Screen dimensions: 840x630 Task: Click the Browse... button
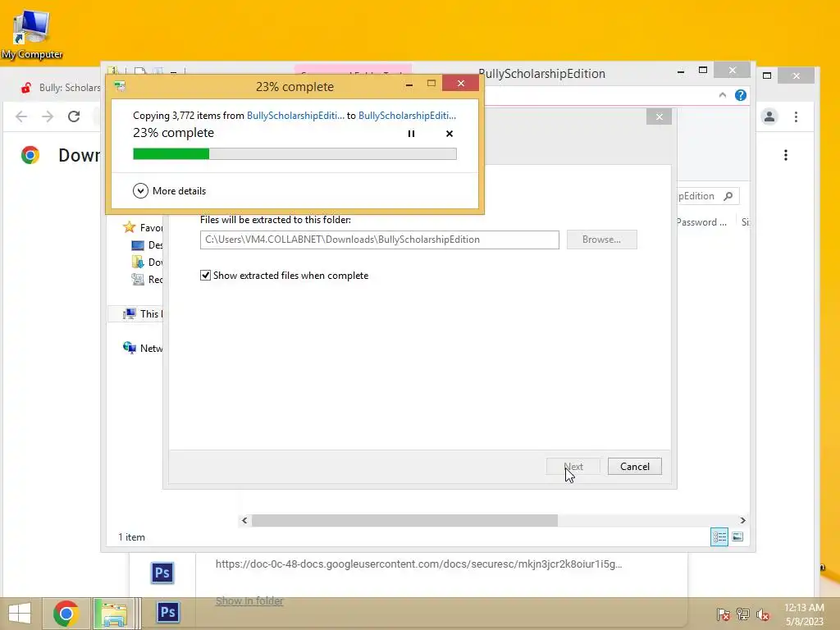tap(601, 240)
